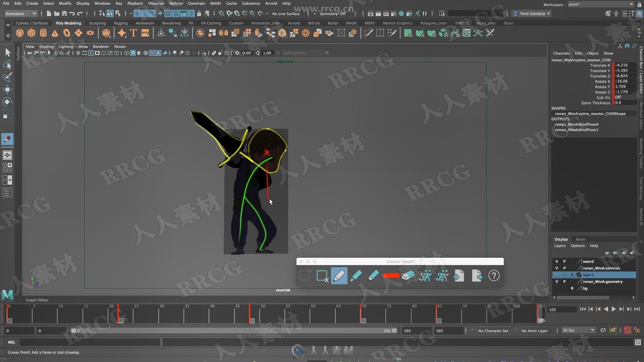Click the Spine Thickness input field
Screen dimensions: 644x362
pos(626,103)
